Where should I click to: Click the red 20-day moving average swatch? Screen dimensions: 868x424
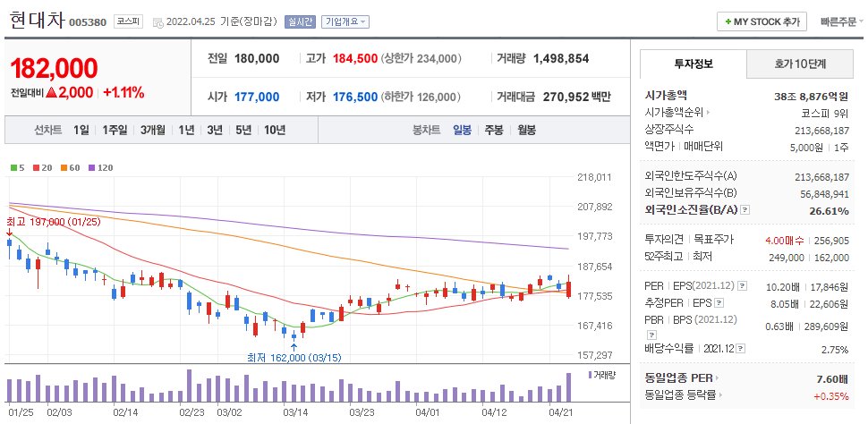coord(36,167)
